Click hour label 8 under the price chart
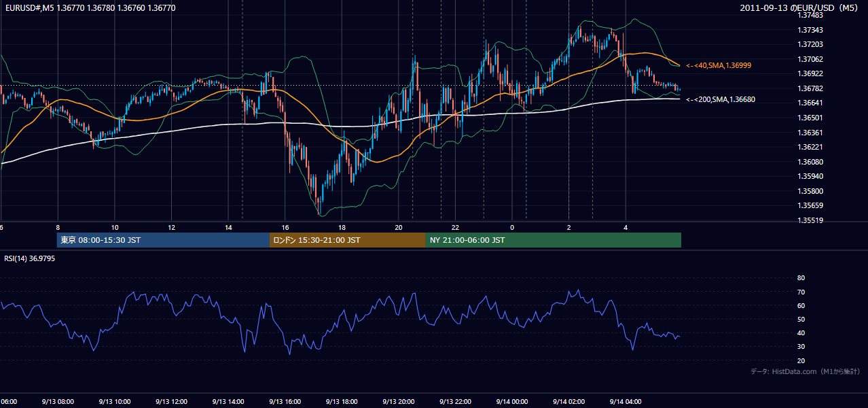868x408 pixels. (58, 228)
